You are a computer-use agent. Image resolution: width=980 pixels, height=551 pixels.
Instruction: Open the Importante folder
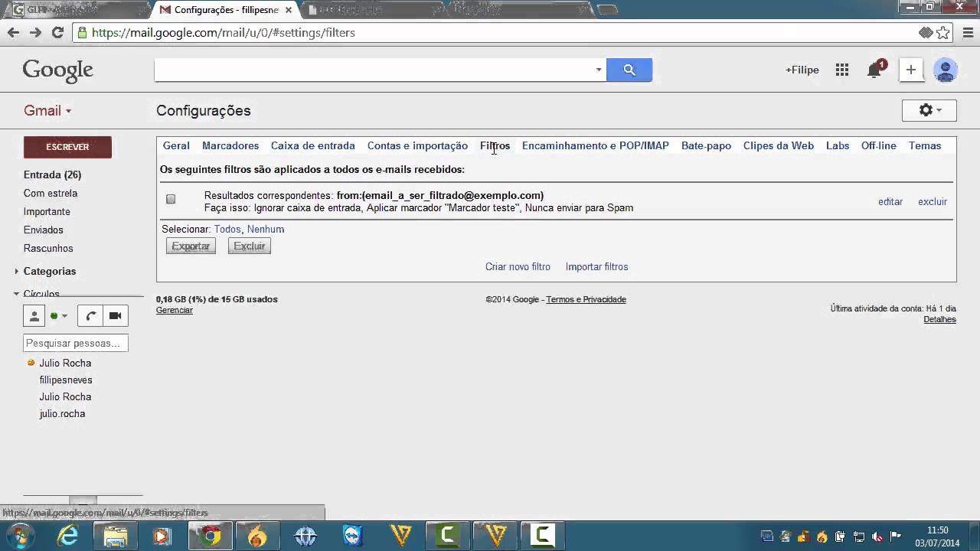[47, 211]
